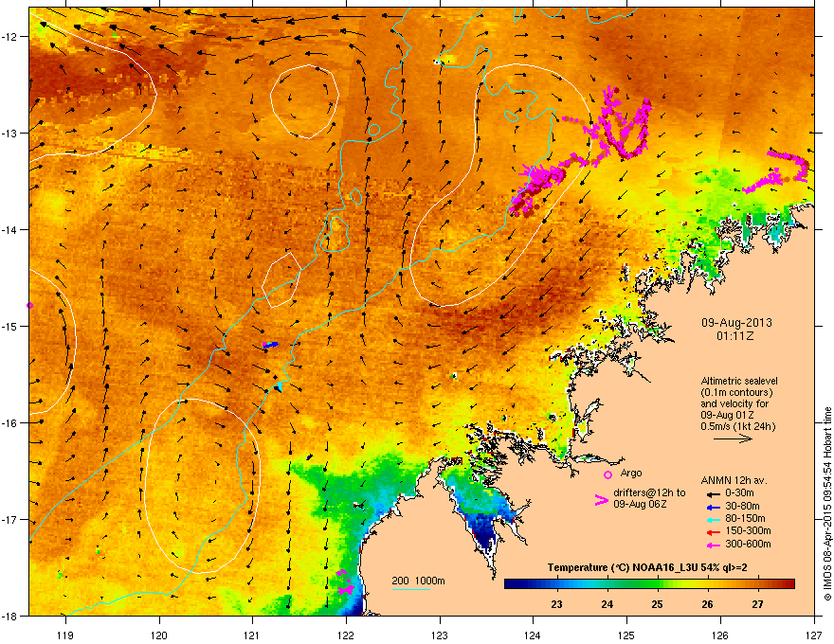
Task: Click the 0.5m/s velocity scale arrow
Action: [x=733, y=438]
